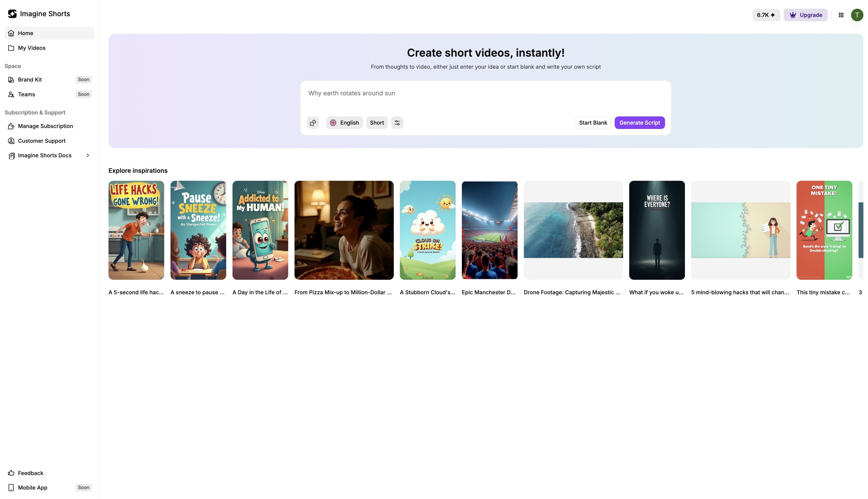Viewport: 868px width, 499px height.
Task: Open the drone coastline footage thumbnail
Action: pyautogui.click(x=573, y=230)
